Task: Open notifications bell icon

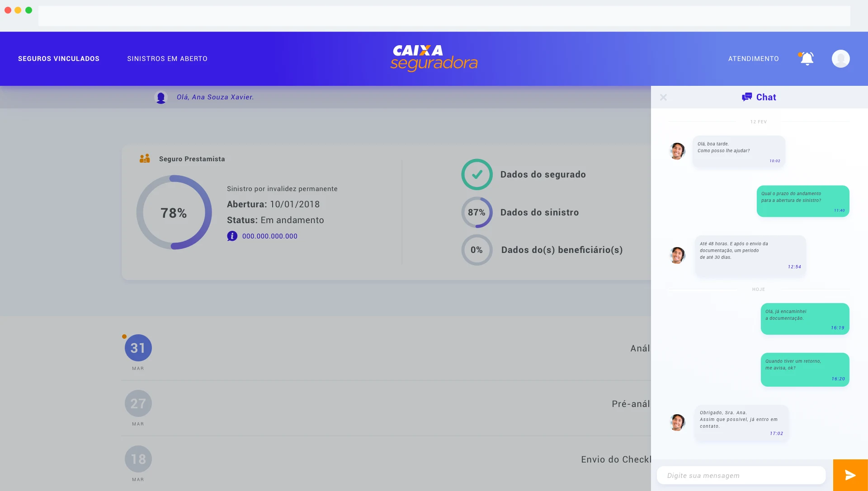Action: [x=807, y=59]
